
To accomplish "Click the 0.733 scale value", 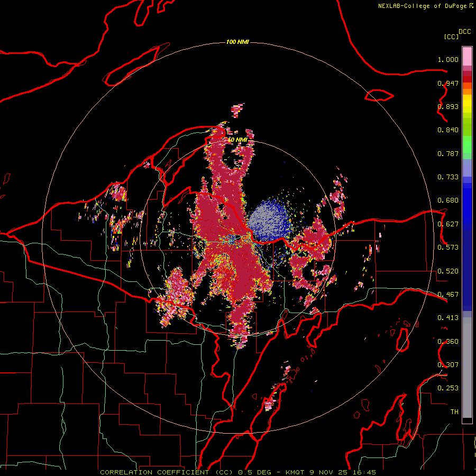I will tap(448, 177).
